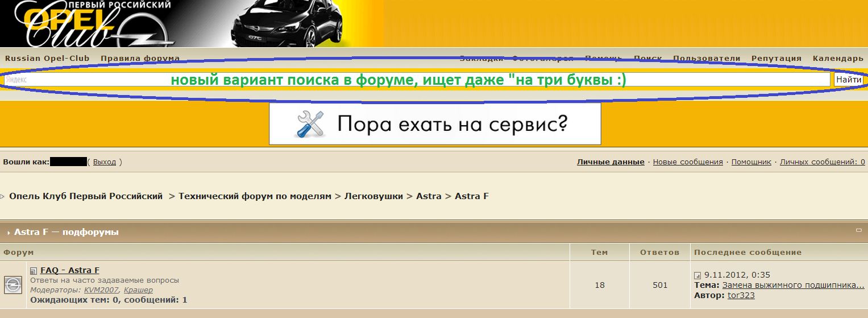Click the black Opel Astra GTC image
The width and height of the screenshot is (868, 318).
point(287,24)
